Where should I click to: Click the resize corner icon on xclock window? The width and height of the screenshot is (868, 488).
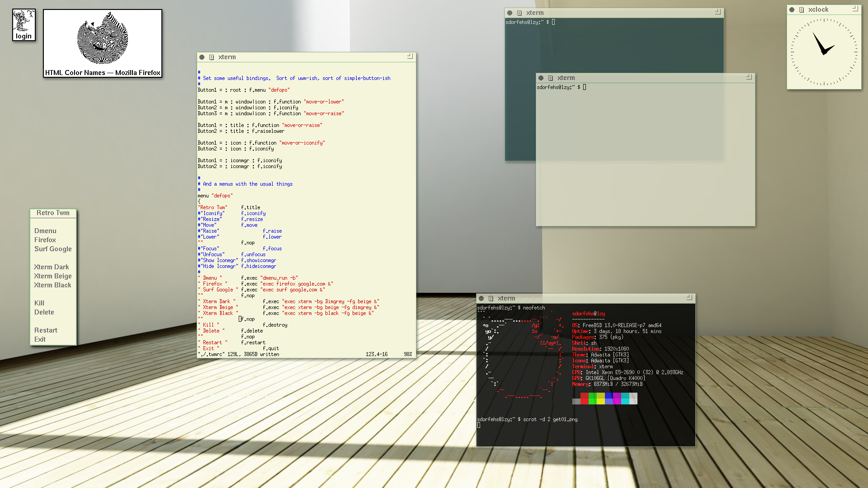point(855,9)
